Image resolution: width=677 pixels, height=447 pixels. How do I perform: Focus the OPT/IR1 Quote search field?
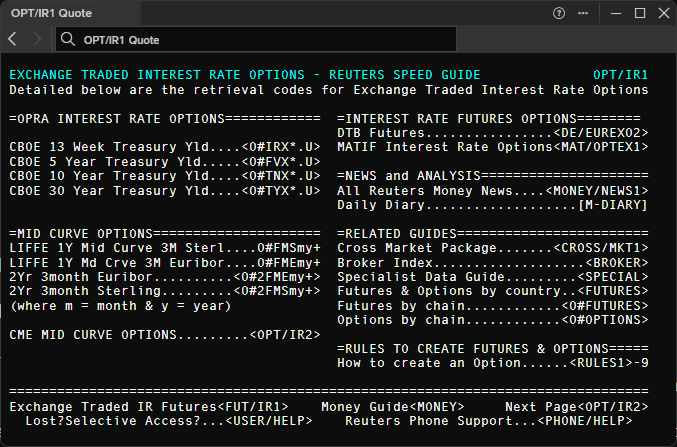[x=256, y=39]
